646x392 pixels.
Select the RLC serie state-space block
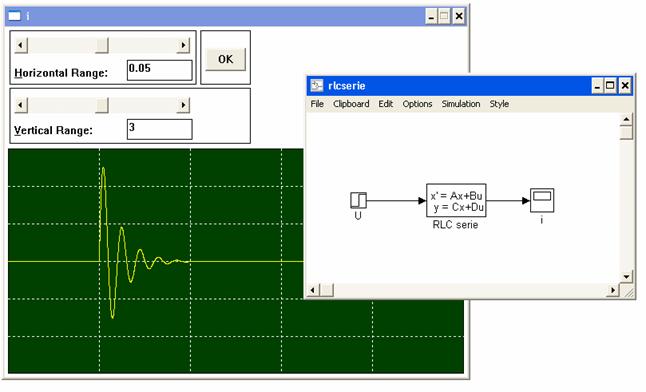[x=456, y=200]
